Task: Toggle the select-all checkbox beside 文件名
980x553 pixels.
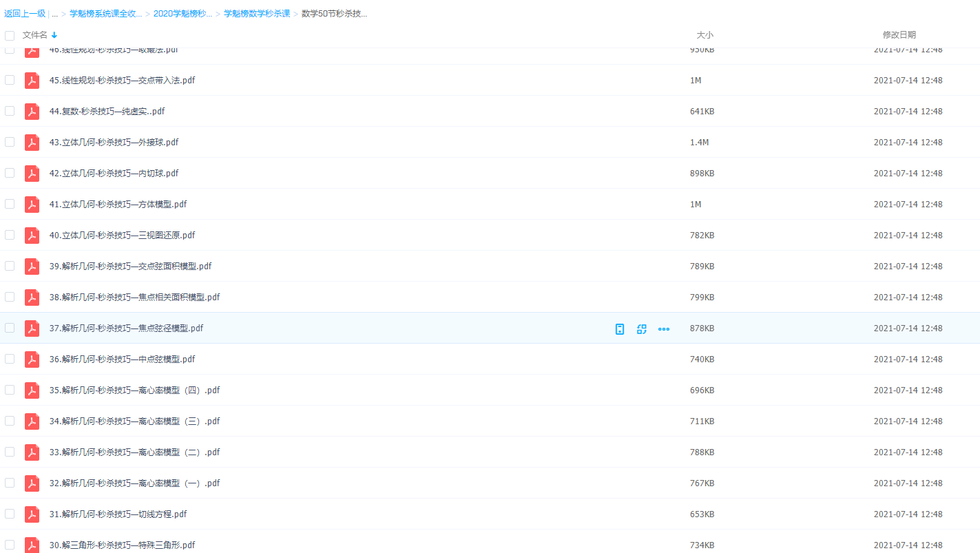Action: pyautogui.click(x=10, y=35)
